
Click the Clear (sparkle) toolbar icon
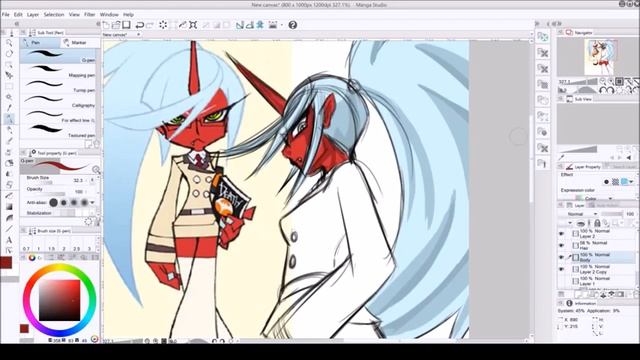click(163, 25)
